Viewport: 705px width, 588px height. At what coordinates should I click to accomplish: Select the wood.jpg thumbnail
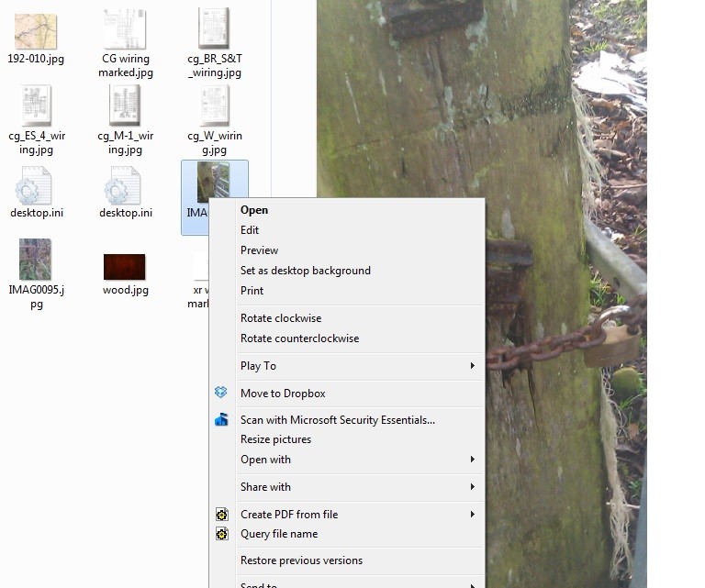click(x=125, y=267)
